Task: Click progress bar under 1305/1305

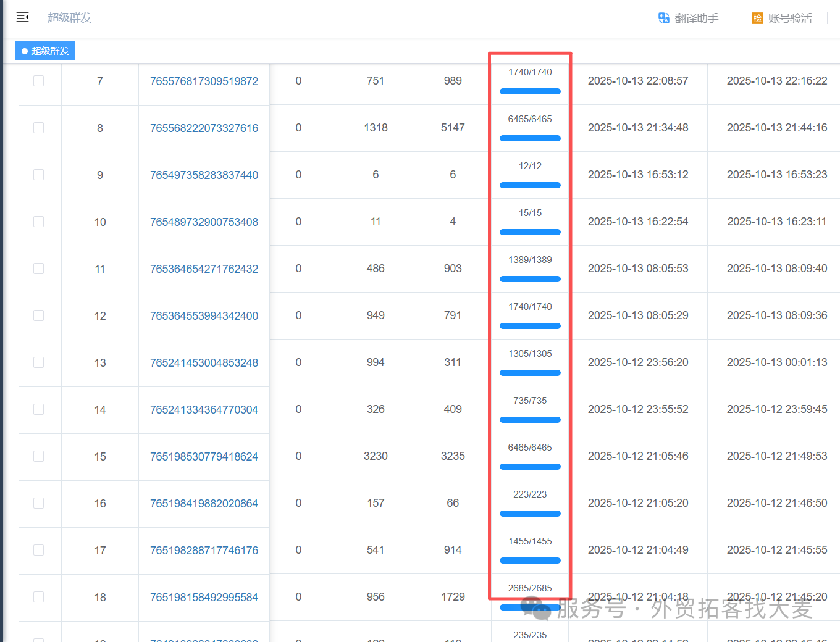Action: click(530, 373)
